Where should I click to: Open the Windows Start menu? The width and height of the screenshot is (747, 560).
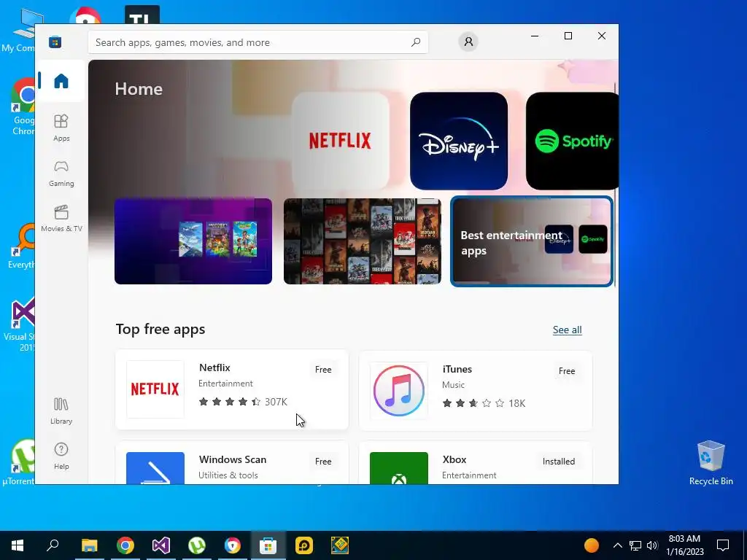[18, 545]
